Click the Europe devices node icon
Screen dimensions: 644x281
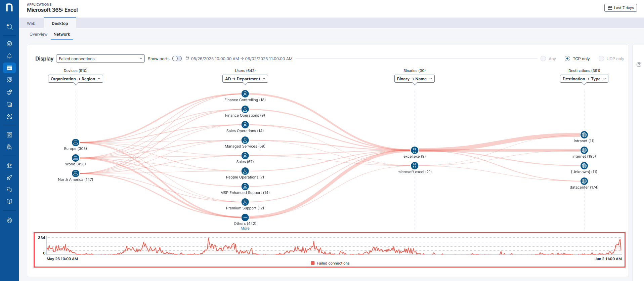(76, 143)
